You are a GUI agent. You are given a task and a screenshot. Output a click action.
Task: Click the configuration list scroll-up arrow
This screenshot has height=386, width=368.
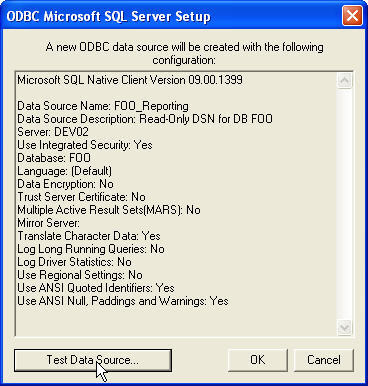[x=344, y=81]
